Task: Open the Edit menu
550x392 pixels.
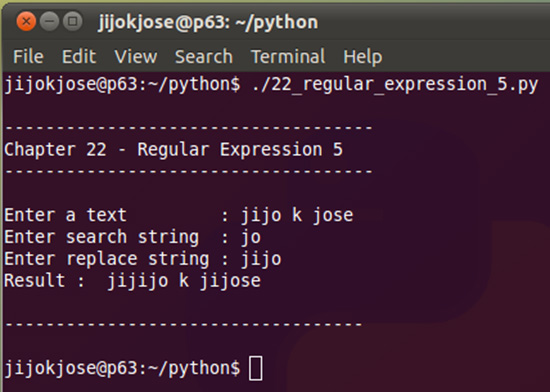Action: [79, 56]
